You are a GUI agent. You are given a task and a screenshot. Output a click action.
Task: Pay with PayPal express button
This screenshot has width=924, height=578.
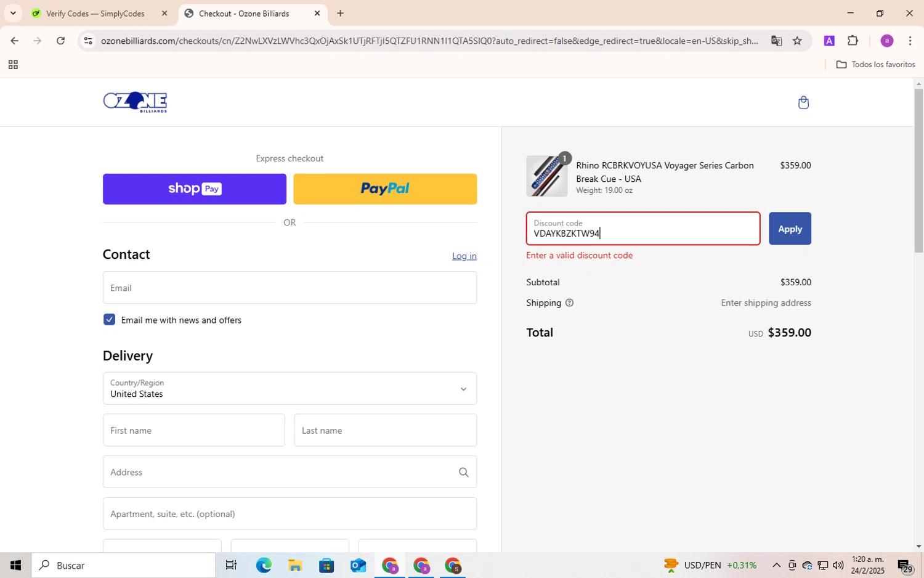[x=385, y=189]
